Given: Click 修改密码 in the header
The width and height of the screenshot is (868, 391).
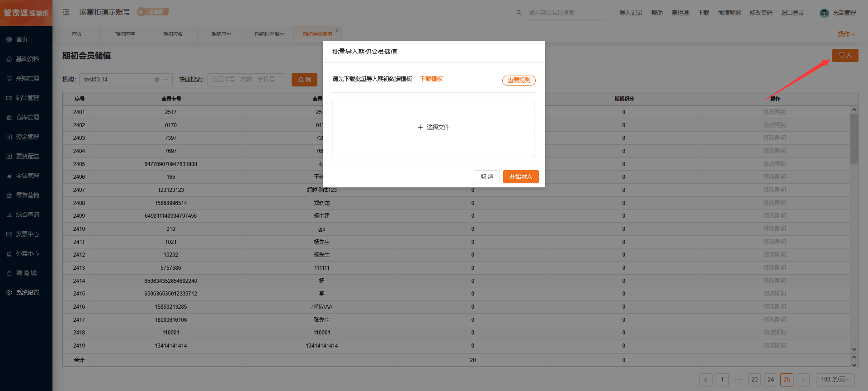Looking at the screenshot, I should tap(761, 13).
